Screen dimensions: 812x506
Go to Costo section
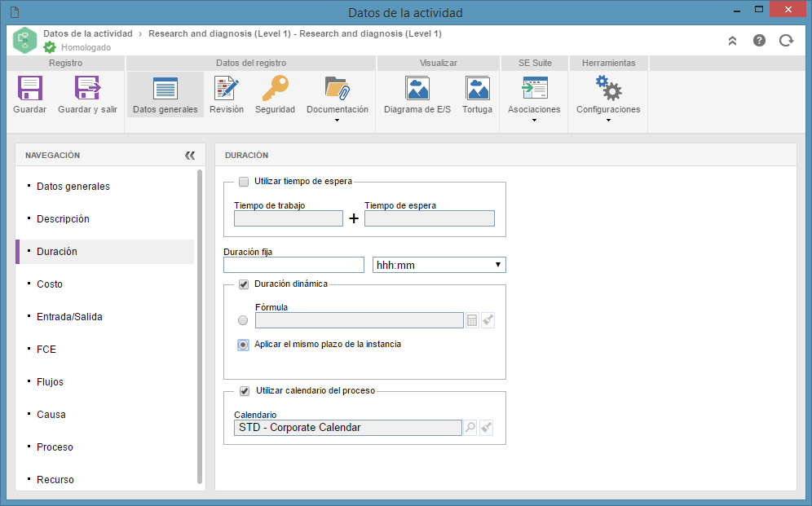50,284
